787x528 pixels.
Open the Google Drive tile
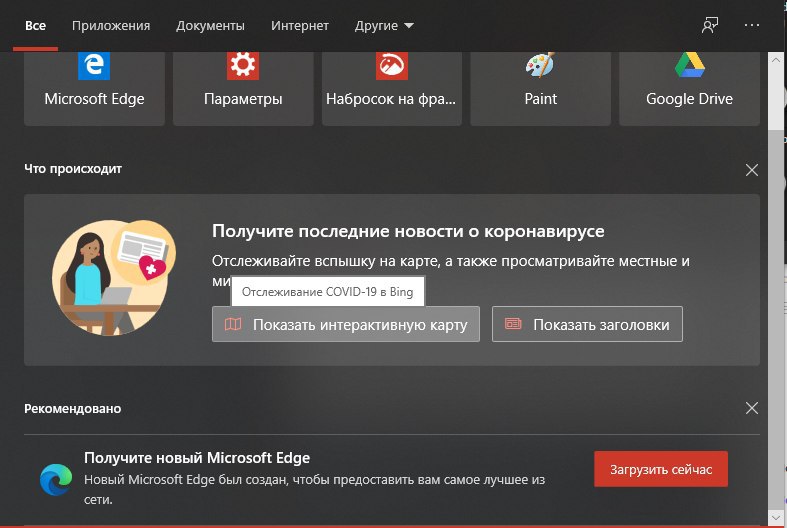(689, 88)
